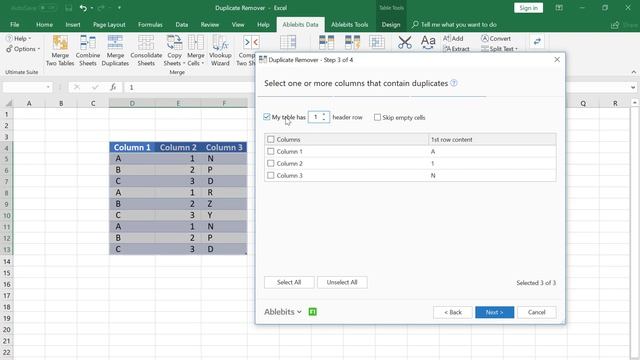Click the Add text tool
Viewport: 640px width, 360px height.
(x=453, y=38)
